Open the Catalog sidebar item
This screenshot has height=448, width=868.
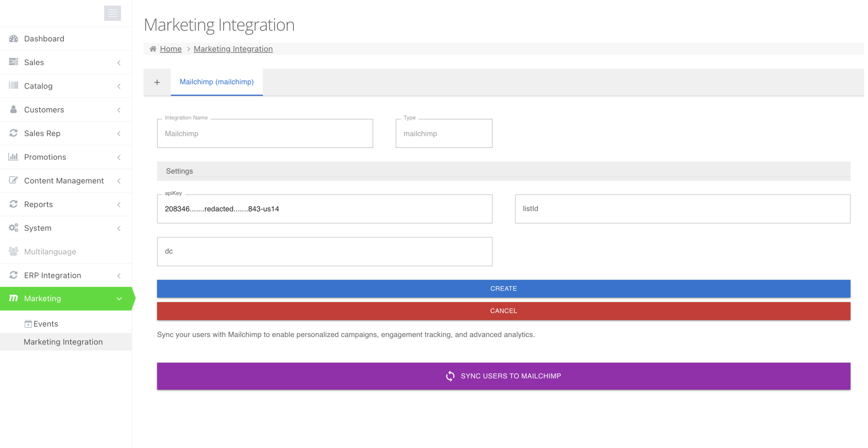[x=66, y=86]
